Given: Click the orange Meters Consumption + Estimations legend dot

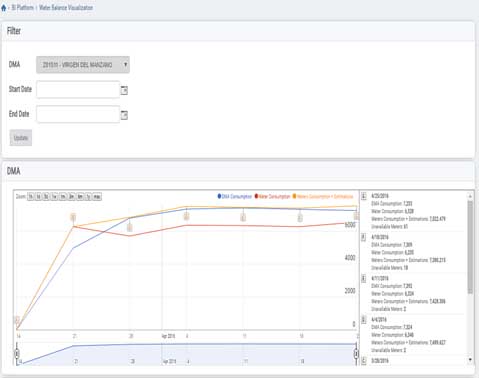Looking at the screenshot, I should (294, 196).
